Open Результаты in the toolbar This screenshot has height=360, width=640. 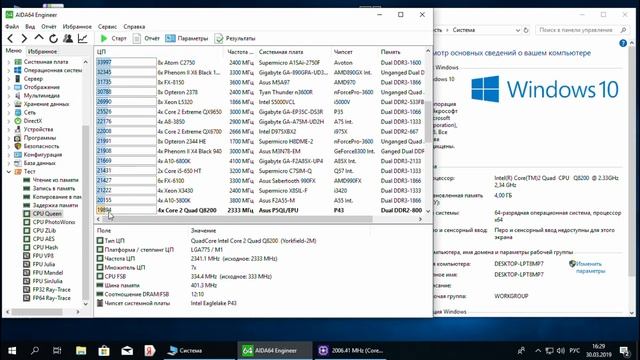click(x=235, y=38)
